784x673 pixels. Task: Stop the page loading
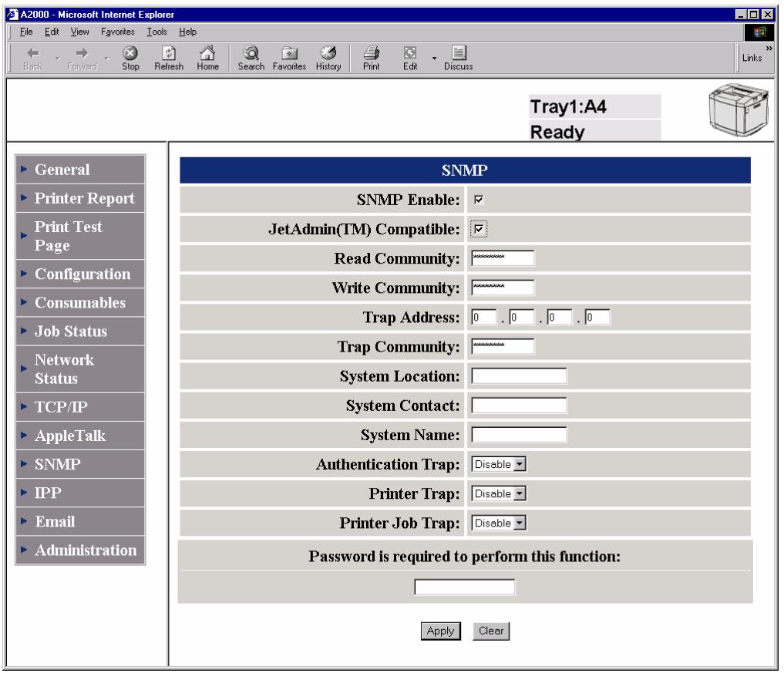[x=130, y=58]
